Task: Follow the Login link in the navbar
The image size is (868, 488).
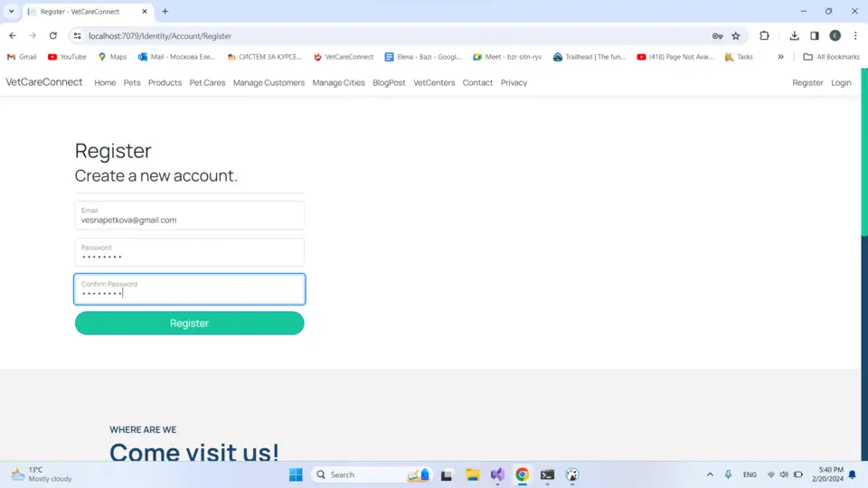Action: click(x=841, y=82)
